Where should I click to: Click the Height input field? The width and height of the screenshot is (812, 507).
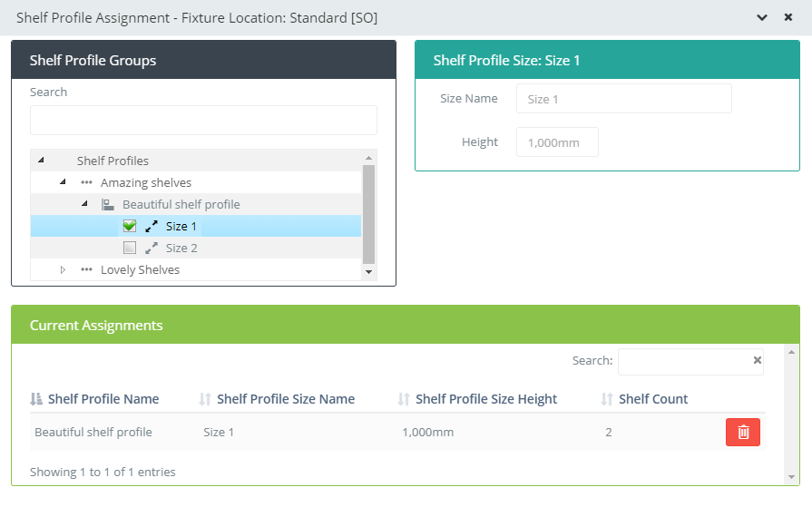tap(557, 141)
